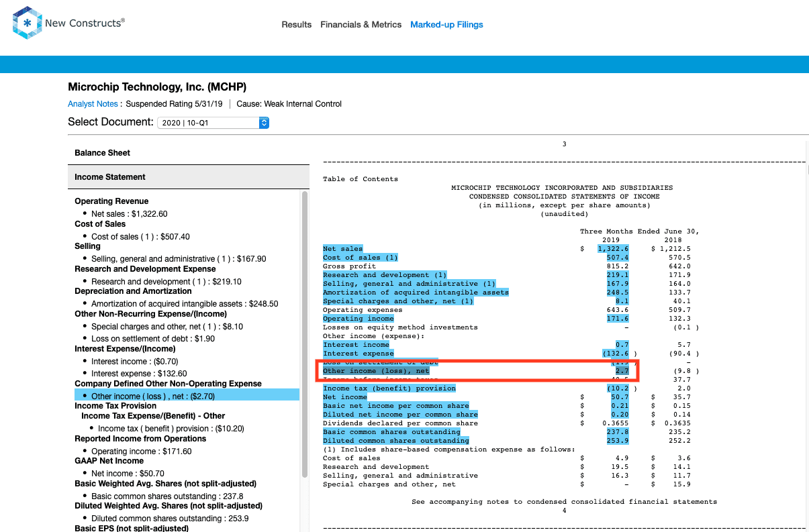The width and height of the screenshot is (809, 532).
Task: Open the Select Document dropdown
Action: pos(213,123)
